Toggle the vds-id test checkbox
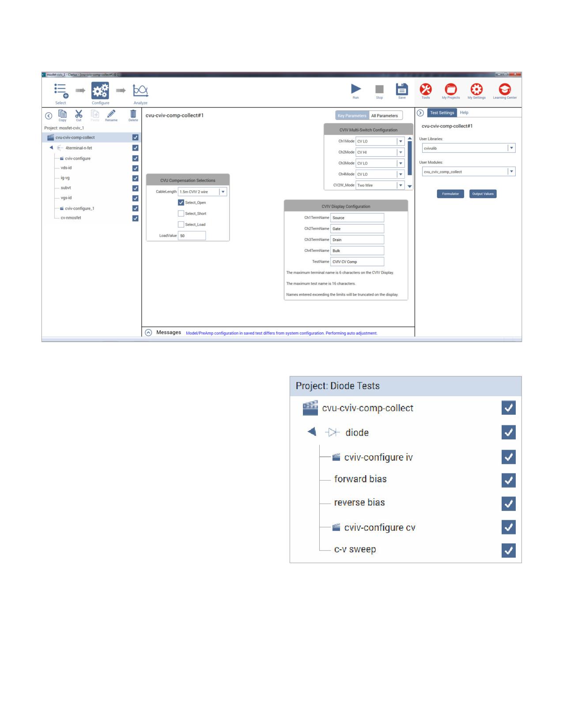 (x=135, y=168)
